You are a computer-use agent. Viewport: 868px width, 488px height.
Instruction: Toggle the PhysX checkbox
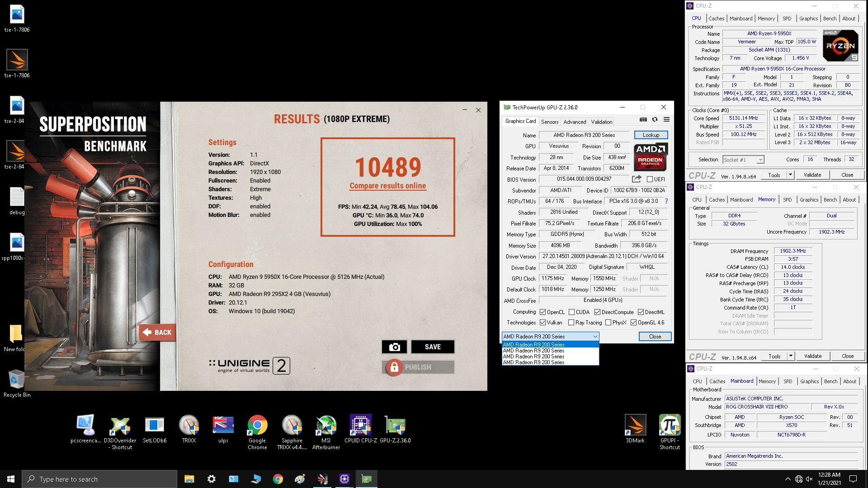pos(608,323)
